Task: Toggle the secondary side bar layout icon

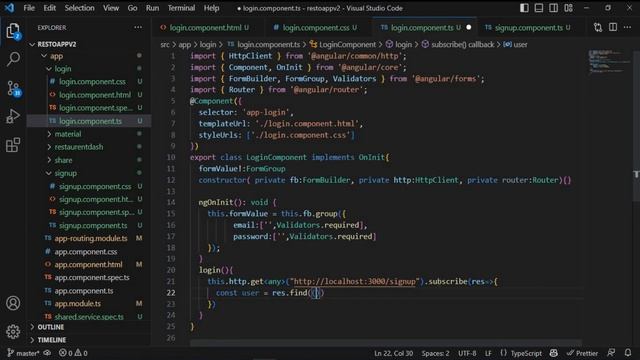Action: [x=553, y=8]
